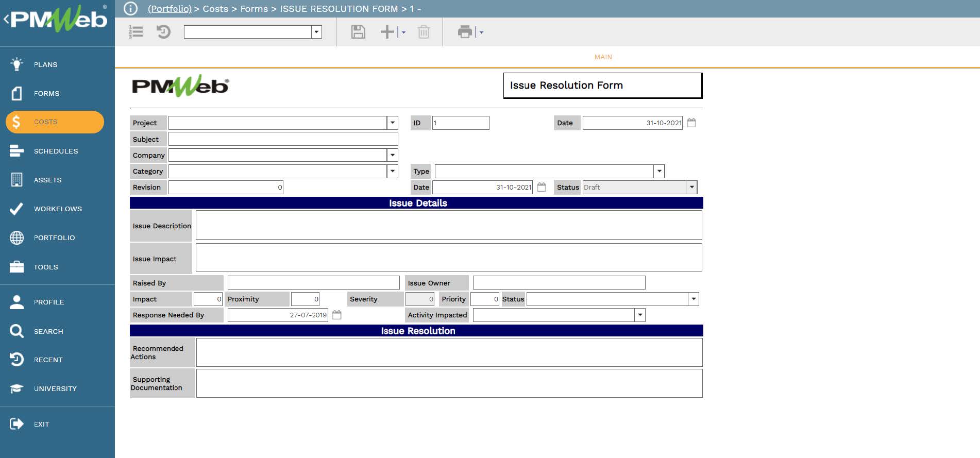Open Profile person icon
This screenshot has width=980, height=458.
point(16,302)
